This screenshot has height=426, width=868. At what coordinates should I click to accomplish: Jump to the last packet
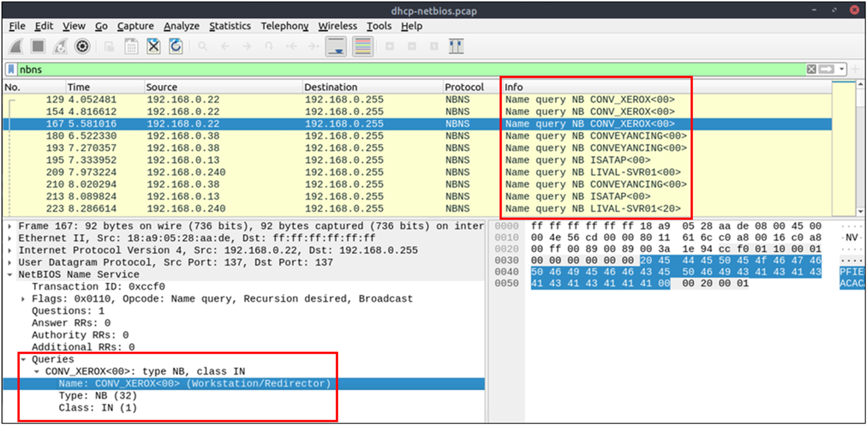click(313, 46)
